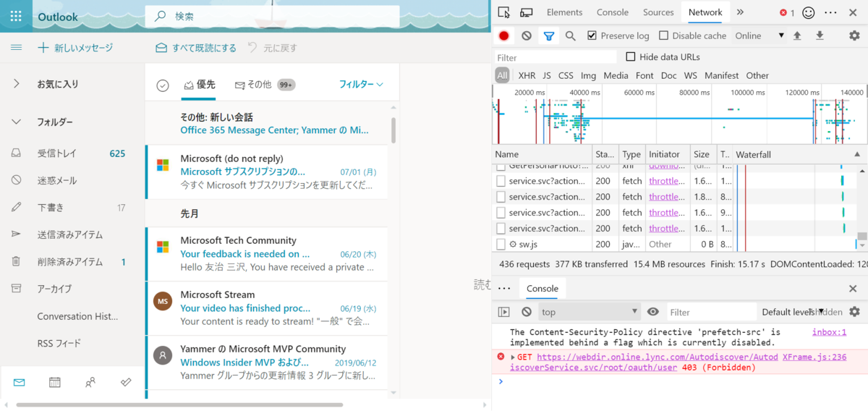The image size is (868, 411).
Task: Open the DevTools Console tab
Action: [613, 12]
